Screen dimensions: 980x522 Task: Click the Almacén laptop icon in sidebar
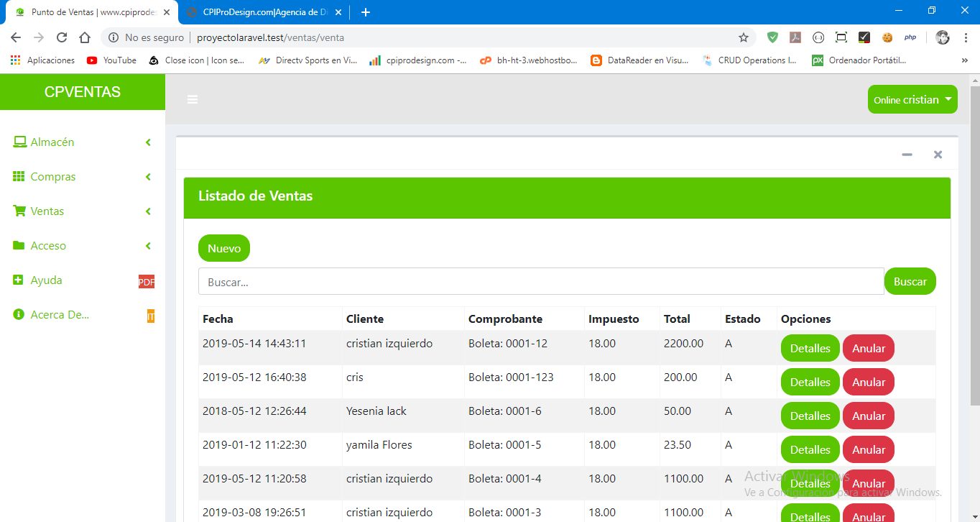point(19,142)
